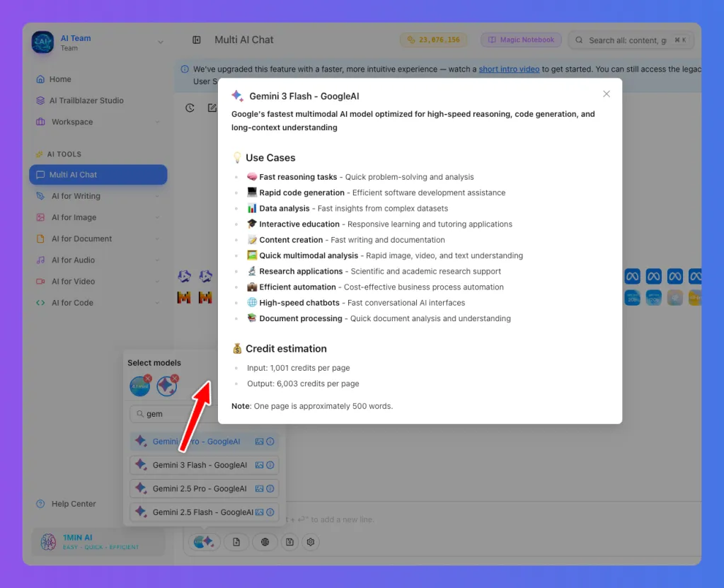The image size is (724, 588).
Task: Click the AI Team logo avatar
Action: [43, 42]
